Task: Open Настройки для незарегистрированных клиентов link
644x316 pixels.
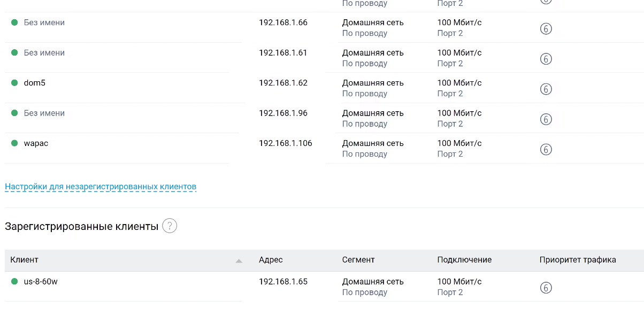Action: pos(101,187)
